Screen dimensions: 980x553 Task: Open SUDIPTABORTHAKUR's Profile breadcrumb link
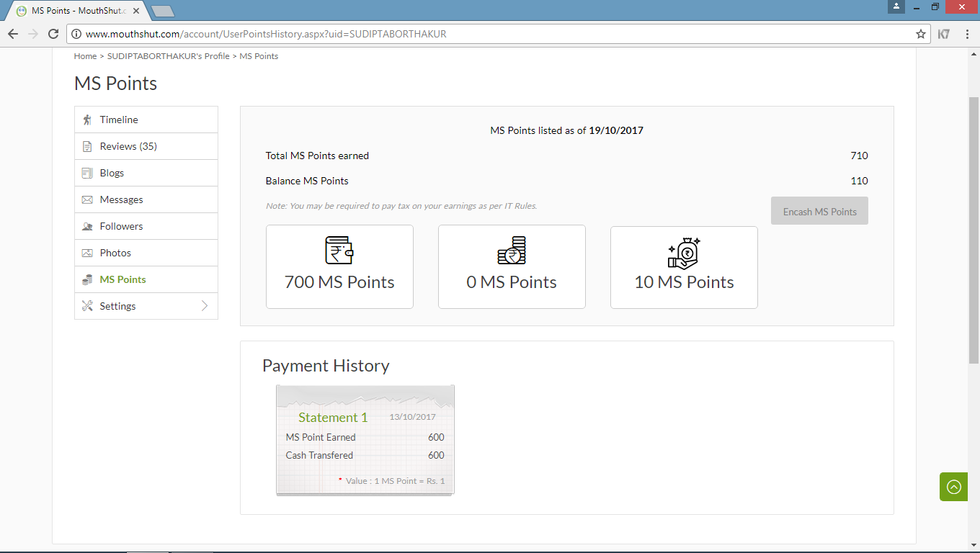tap(169, 56)
